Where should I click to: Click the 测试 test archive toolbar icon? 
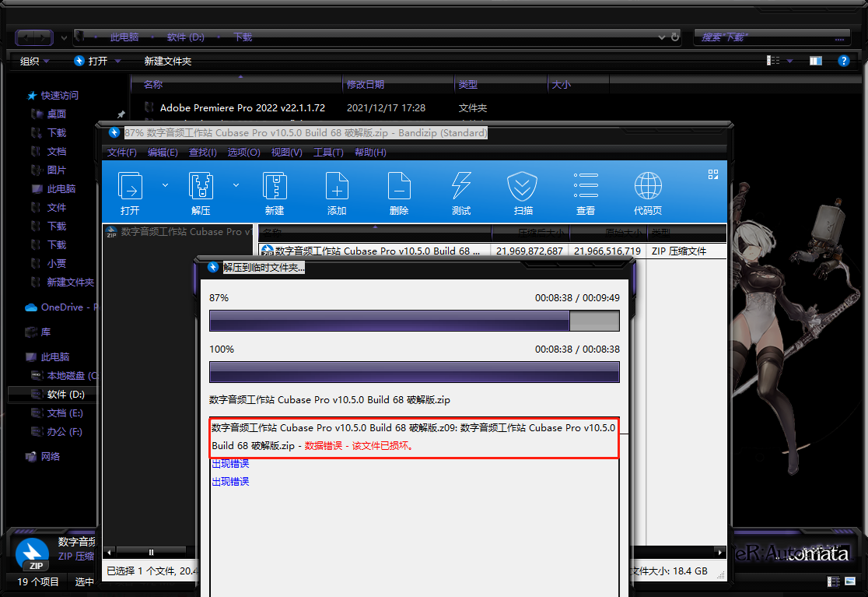click(461, 193)
